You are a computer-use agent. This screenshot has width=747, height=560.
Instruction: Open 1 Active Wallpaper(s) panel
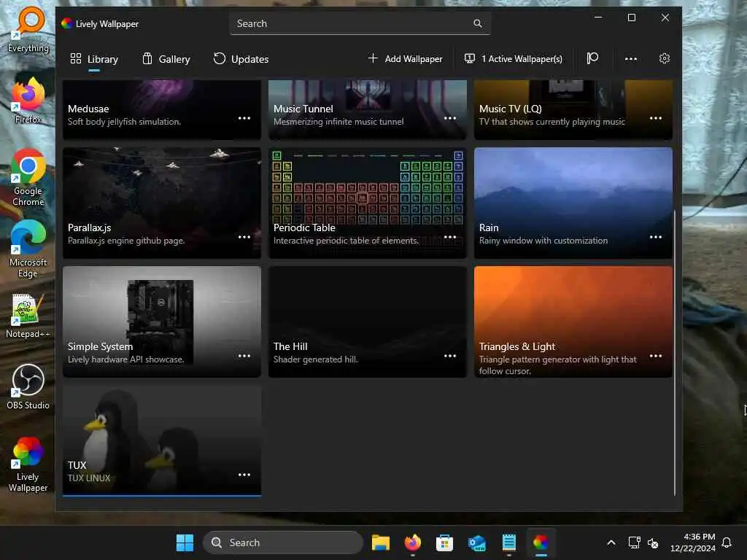pyautogui.click(x=514, y=58)
